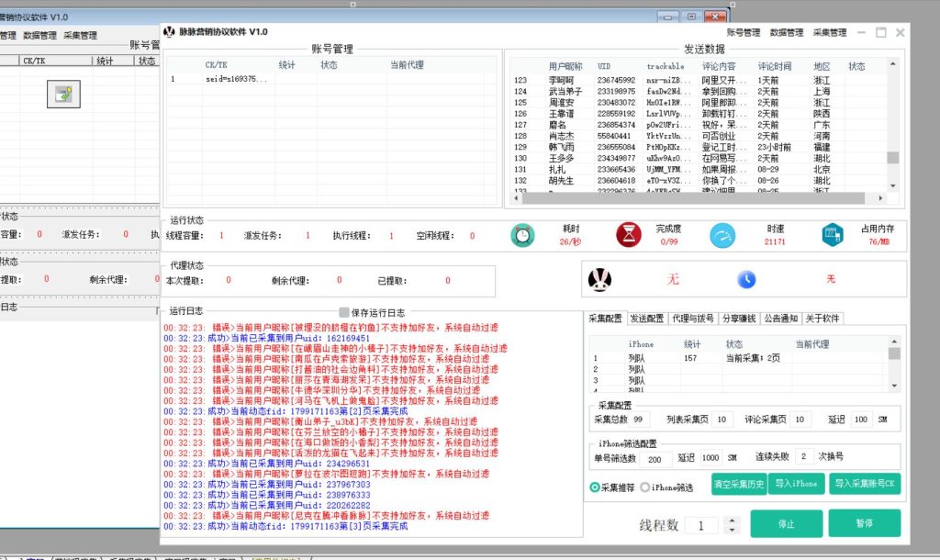940x560 pixels.
Task: Click the 导入采集账号CK button
Action: pyautogui.click(x=866, y=483)
